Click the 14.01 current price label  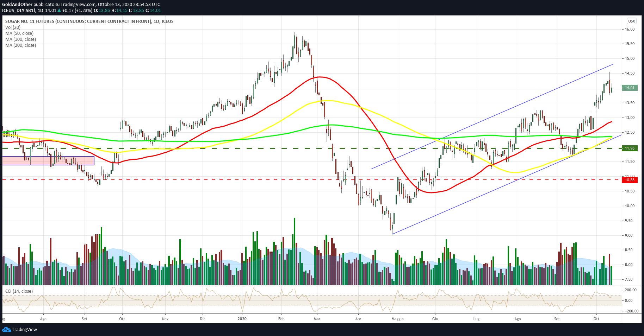click(630, 88)
